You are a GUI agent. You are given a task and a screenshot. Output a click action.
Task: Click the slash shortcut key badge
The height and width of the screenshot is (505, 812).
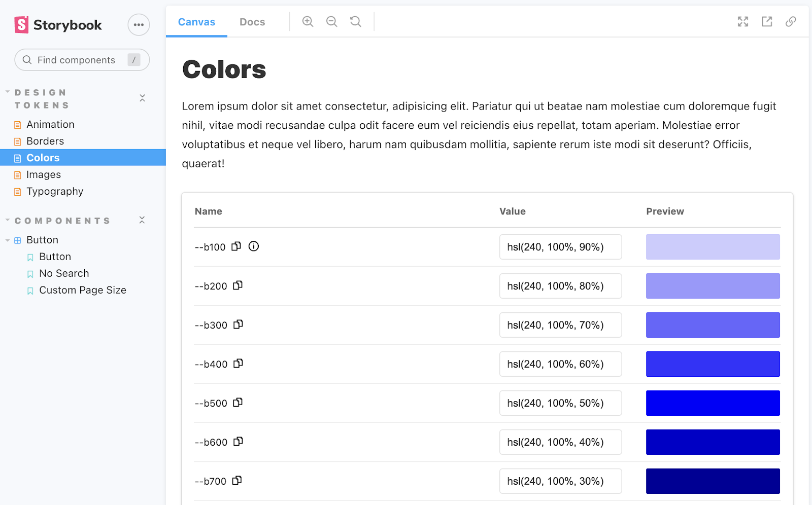point(134,60)
